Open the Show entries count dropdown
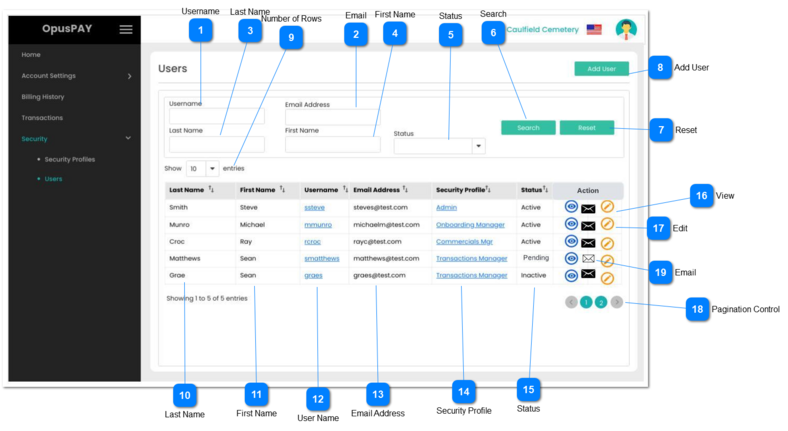788x431 pixels. pos(211,169)
